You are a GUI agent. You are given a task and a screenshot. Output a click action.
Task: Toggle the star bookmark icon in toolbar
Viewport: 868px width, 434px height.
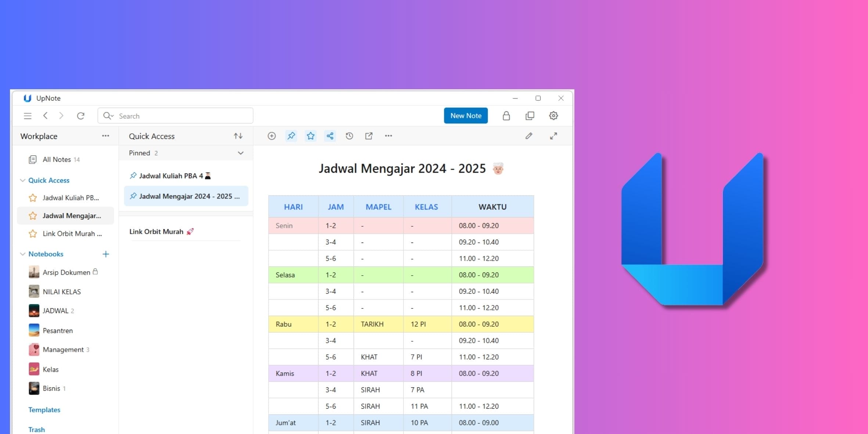(x=311, y=136)
